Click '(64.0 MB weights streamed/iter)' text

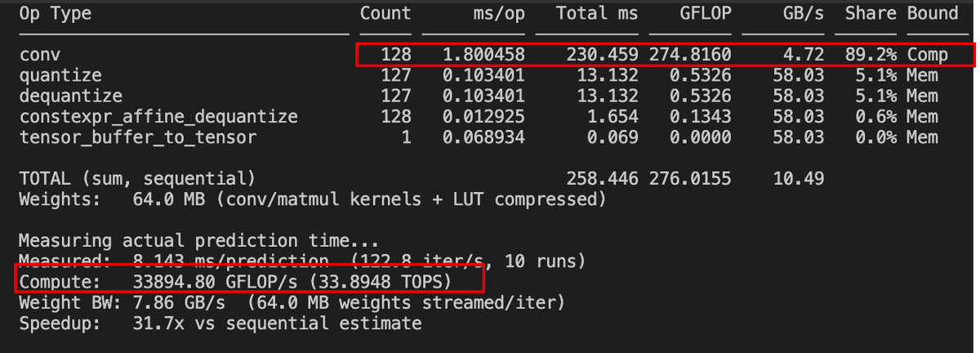pos(406,302)
